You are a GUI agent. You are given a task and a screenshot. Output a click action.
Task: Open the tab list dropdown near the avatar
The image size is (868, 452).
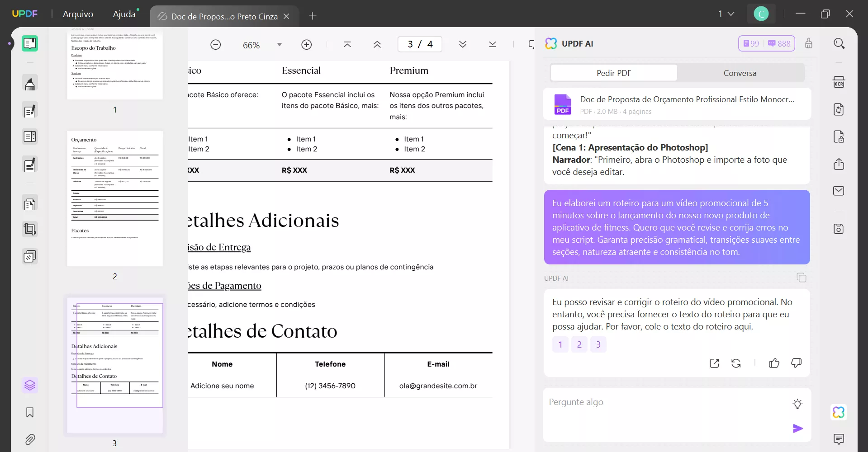pyautogui.click(x=727, y=14)
